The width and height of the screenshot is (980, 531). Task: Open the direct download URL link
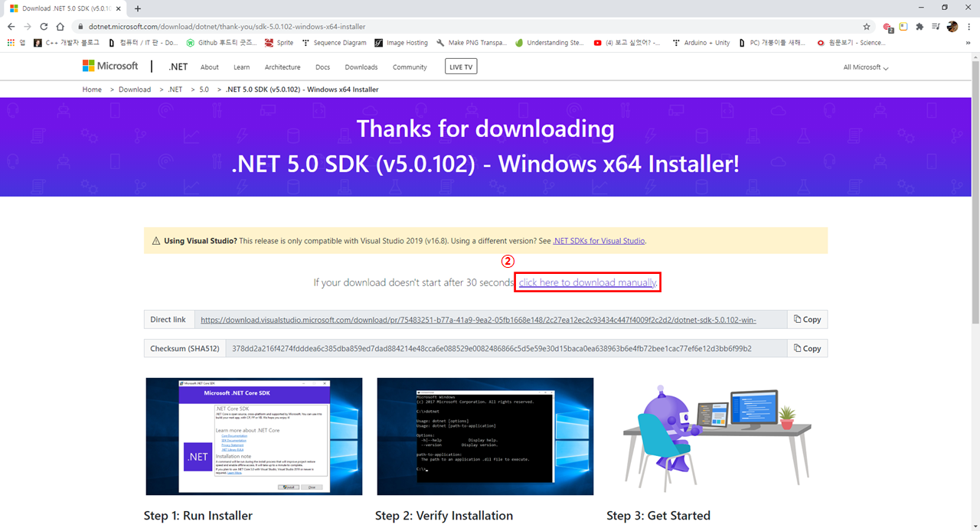click(x=479, y=320)
